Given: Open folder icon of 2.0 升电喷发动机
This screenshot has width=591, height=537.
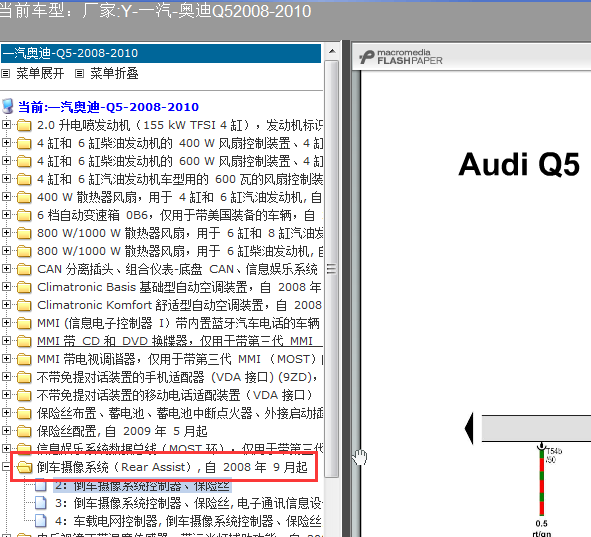Looking at the screenshot, I should tap(24, 125).
